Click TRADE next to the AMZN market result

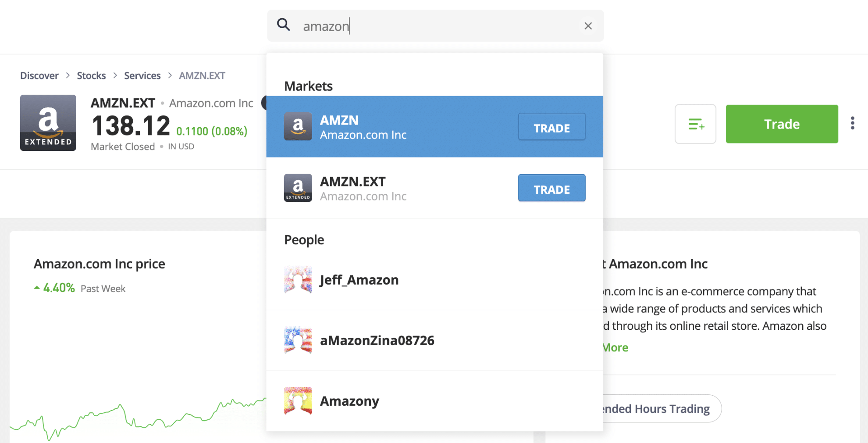[x=551, y=127]
